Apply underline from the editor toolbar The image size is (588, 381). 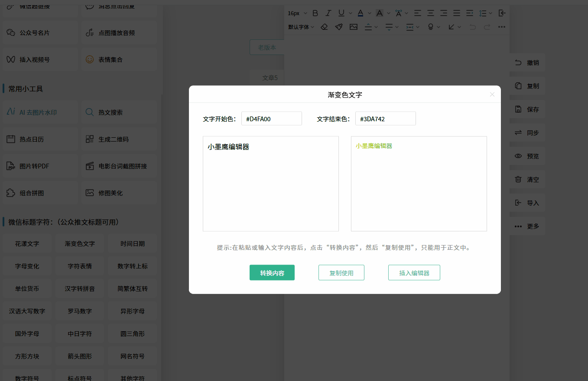coord(341,13)
